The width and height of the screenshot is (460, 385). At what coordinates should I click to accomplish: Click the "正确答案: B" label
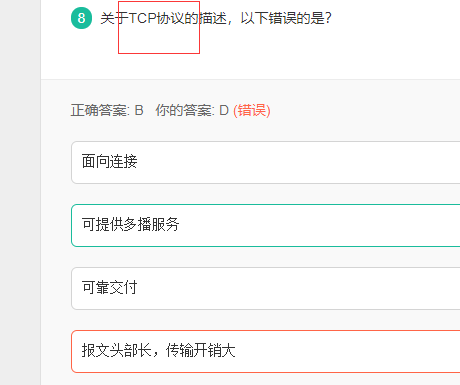107,110
